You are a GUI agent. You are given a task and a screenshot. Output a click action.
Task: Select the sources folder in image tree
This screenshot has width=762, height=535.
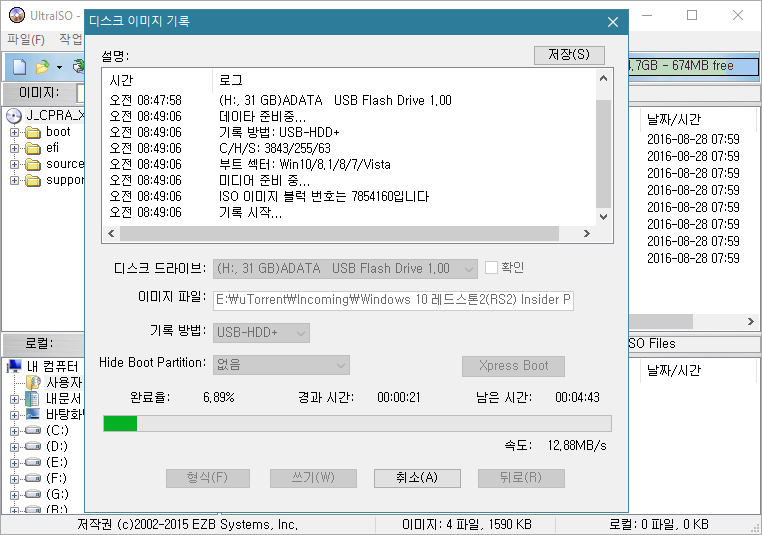tap(65, 164)
